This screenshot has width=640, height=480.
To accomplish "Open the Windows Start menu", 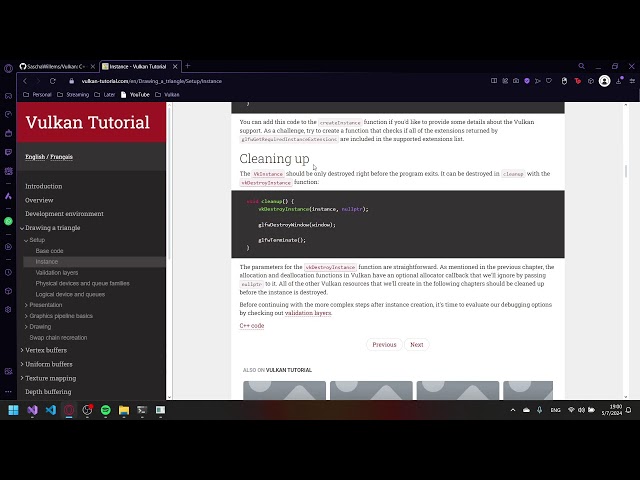I will [13, 410].
